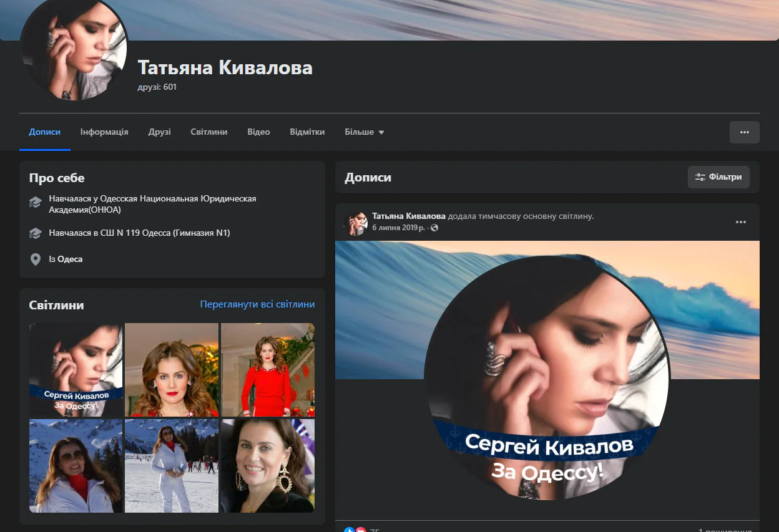Open the profile three-dot options menu
Image resolution: width=779 pixels, height=532 pixels.
(744, 132)
